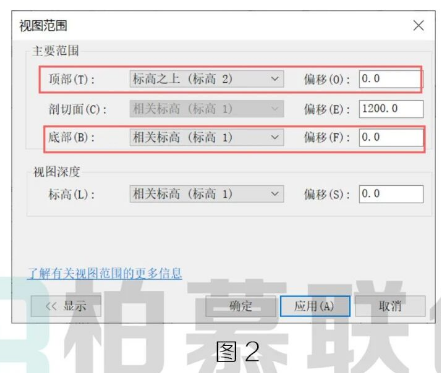The image size is (441, 373).
Task: Open 了解有关视图范围的更多信息 link
Action: coord(105,273)
